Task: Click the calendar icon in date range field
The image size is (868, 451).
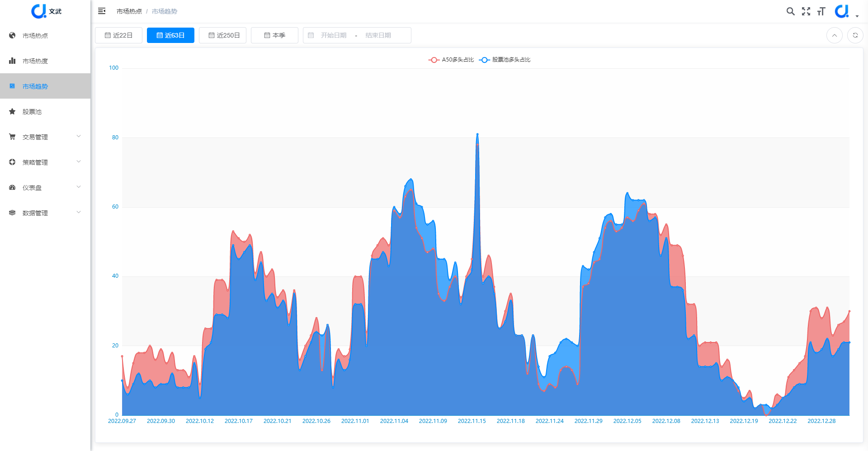Action: 311,35
